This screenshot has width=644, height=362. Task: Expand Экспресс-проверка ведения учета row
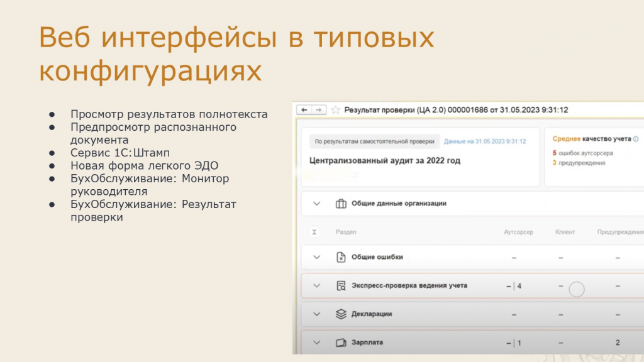click(x=317, y=286)
